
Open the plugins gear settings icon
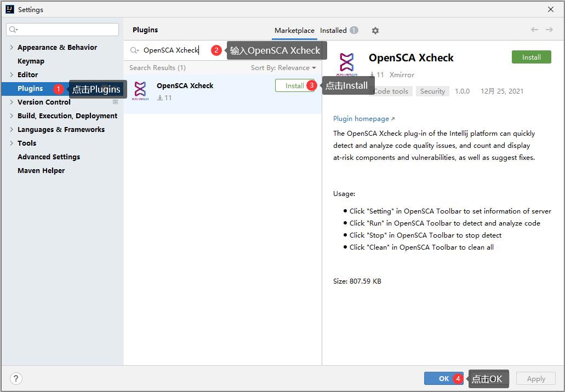tap(375, 31)
